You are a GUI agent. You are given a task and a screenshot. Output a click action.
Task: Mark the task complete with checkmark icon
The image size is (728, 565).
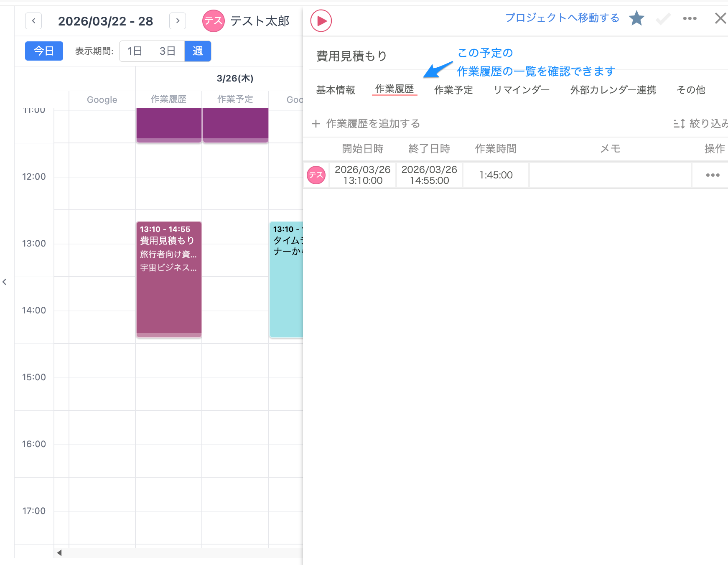click(x=663, y=18)
